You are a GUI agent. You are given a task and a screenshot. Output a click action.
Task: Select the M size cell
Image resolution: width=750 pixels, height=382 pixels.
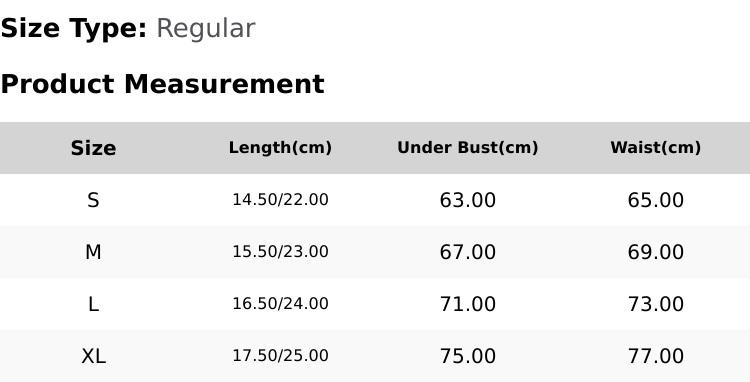[93, 252]
